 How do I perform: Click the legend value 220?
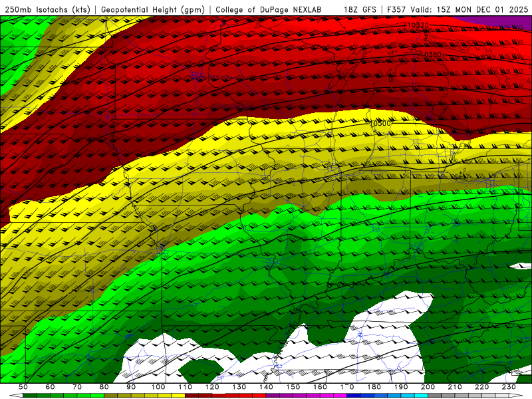point(481,387)
